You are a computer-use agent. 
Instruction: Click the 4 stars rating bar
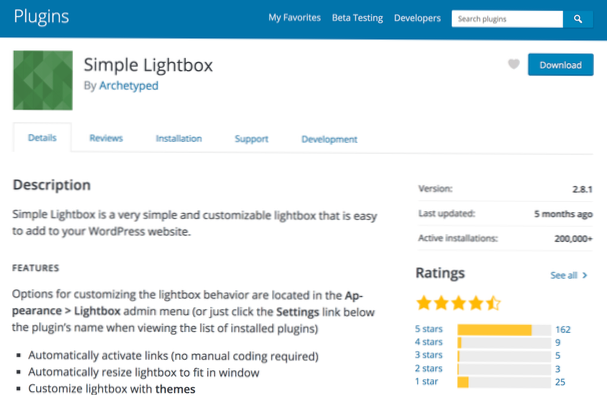click(504, 343)
